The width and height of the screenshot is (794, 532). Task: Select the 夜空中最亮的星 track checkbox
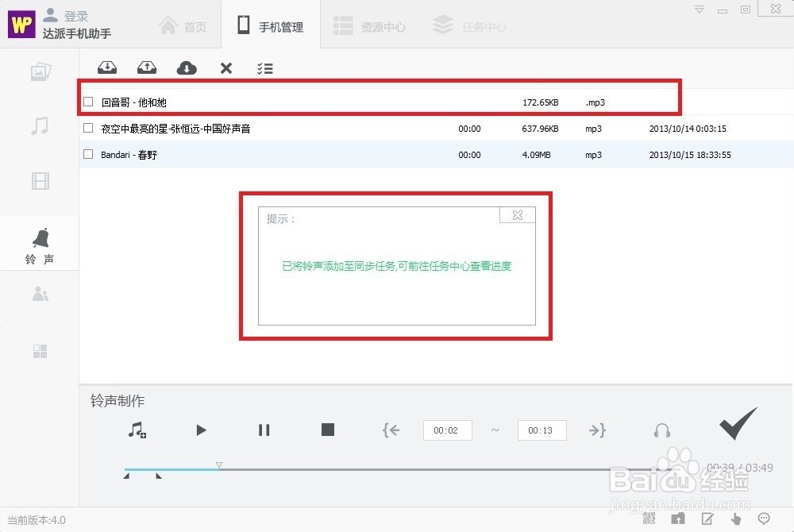[x=88, y=128]
